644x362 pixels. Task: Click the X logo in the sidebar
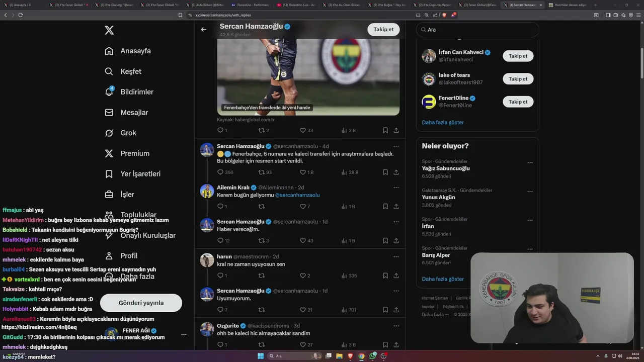[x=109, y=30]
